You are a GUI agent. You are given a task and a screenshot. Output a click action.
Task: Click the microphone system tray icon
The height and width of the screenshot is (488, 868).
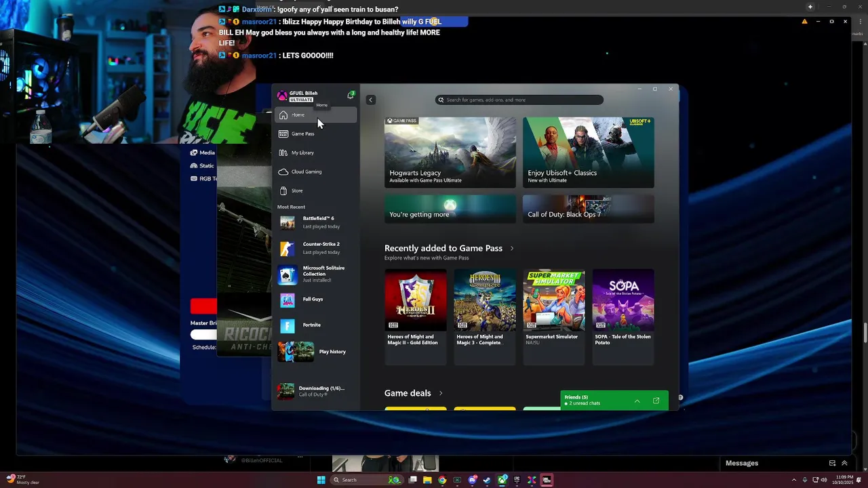[x=805, y=480]
